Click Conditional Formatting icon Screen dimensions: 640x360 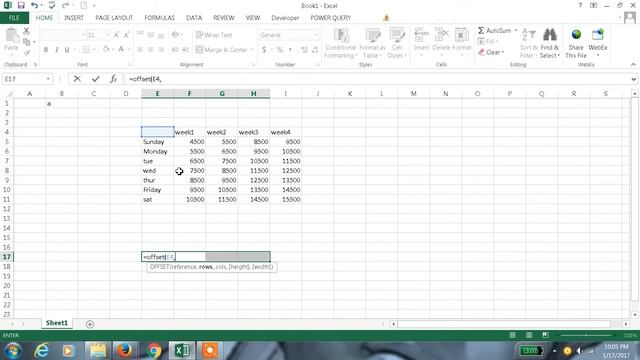(341, 36)
